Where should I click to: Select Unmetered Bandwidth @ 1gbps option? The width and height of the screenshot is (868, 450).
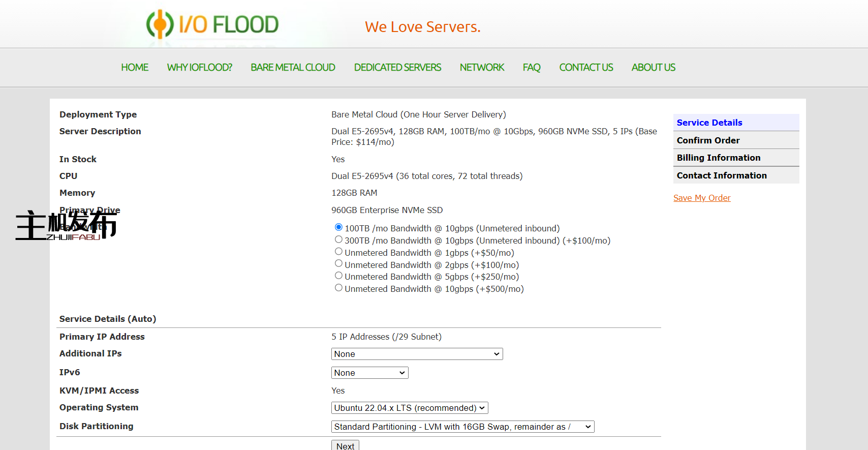tap(338, 252)
